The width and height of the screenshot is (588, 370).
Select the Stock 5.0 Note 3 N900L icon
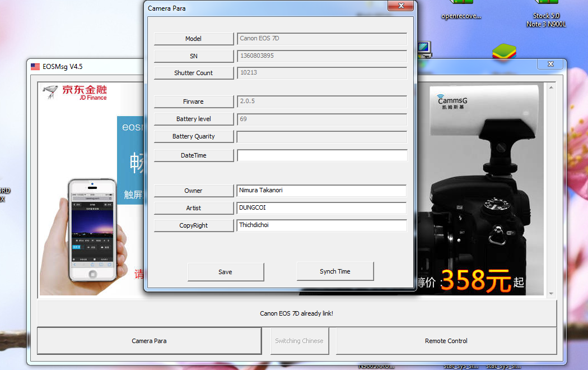(x=546, y=14)
